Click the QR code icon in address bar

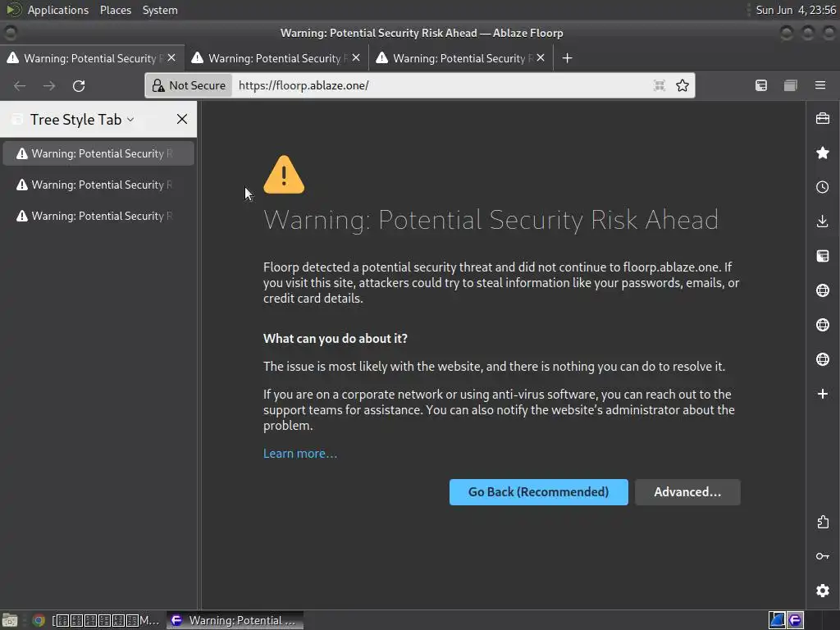[x=659, y=85]
